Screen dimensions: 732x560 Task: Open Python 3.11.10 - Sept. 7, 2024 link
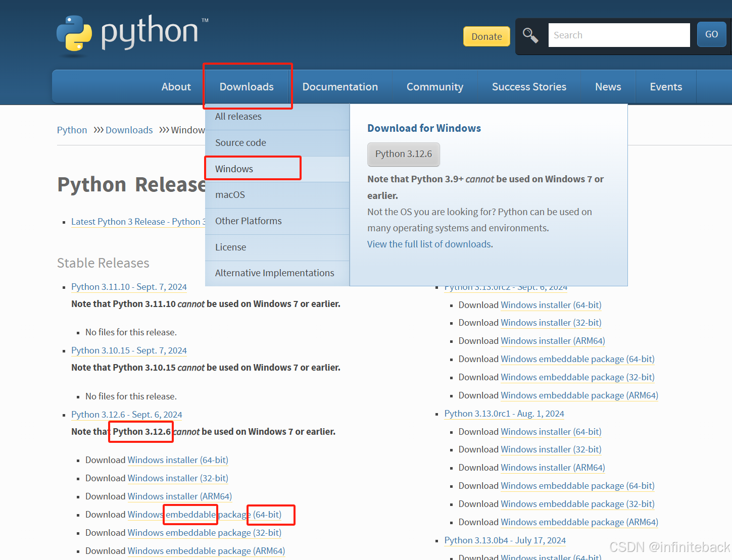pyautogui.click(x=129, y=287)
